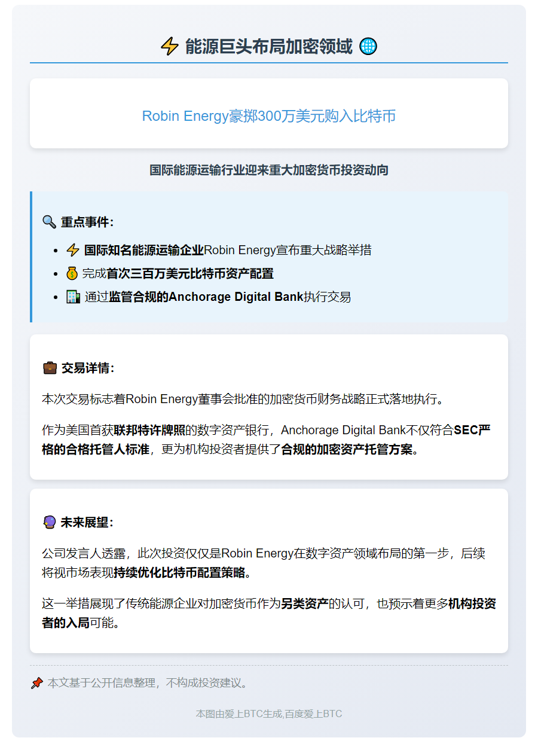Viewport: 538px width, 756px height.
Task: Click the sentence starting 公司发言人透露
Action: tap(264, 563)
